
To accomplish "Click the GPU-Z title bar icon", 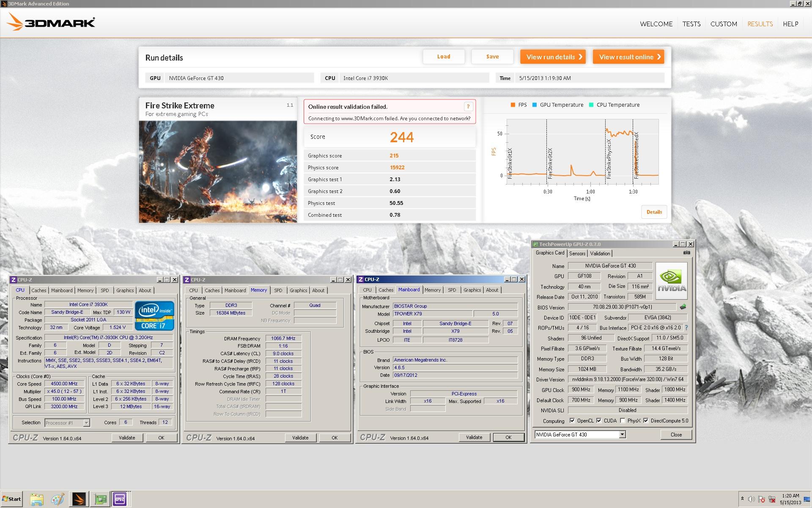I will pyautogui.click(x=535, y=244).
